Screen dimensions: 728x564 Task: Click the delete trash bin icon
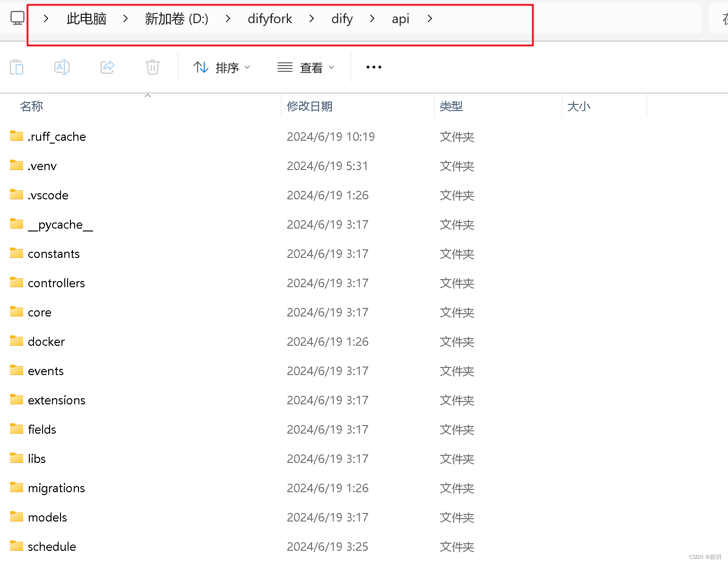[x=153, y=67]
